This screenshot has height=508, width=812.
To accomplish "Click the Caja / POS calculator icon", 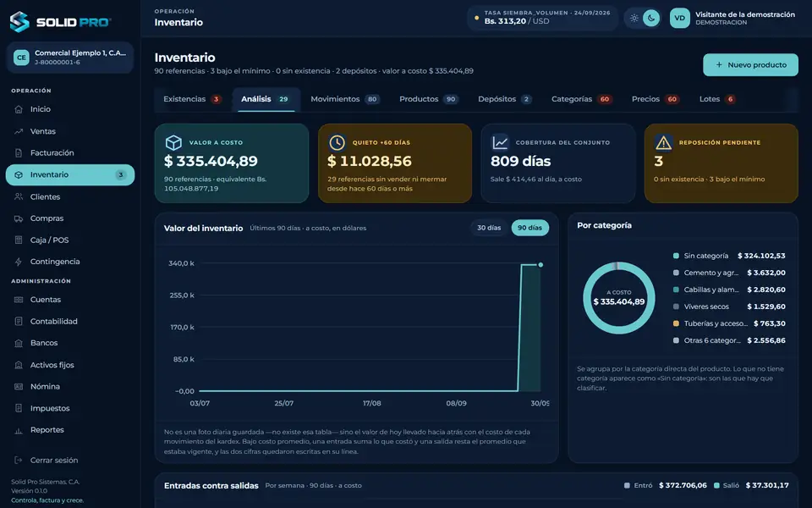I will [19, 240].
